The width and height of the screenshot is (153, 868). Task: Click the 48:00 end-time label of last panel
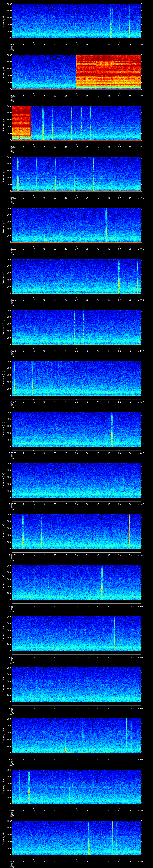click(x=141, y=861)
